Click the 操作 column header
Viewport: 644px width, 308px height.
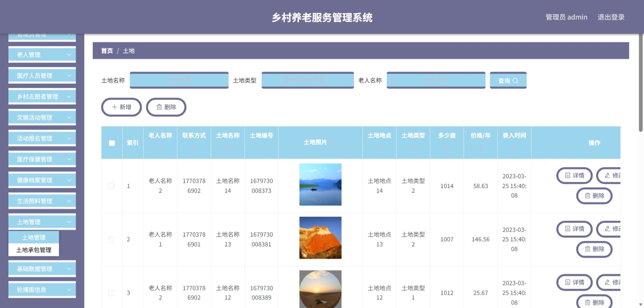[x=594, y=143]
